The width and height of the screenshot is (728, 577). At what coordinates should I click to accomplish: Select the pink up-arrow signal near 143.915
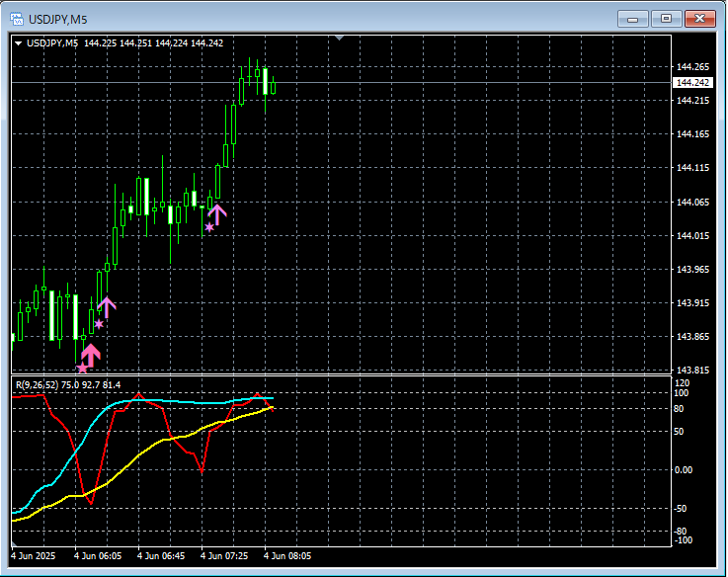(x=107, y=307)
